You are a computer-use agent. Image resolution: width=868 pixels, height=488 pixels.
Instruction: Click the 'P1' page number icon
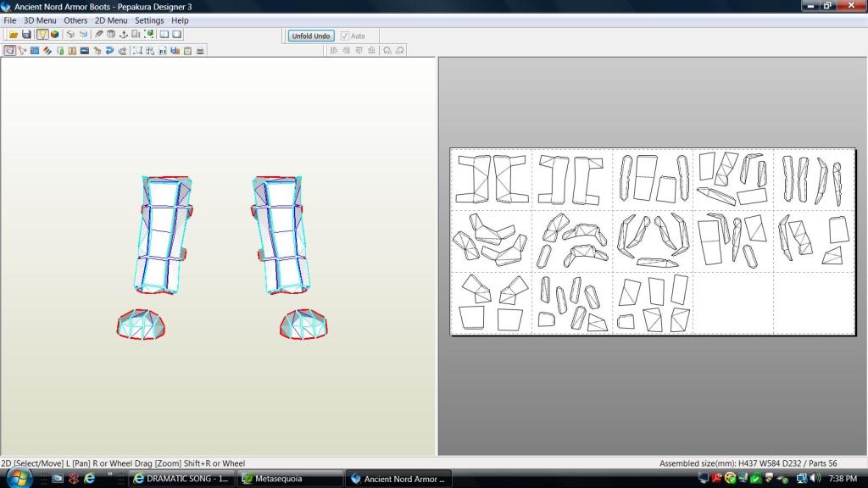[162, 50]
